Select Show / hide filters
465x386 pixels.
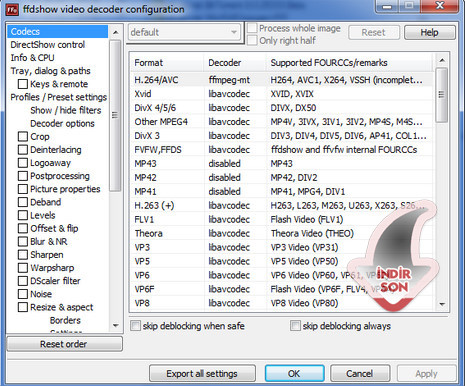click(66, 110)
